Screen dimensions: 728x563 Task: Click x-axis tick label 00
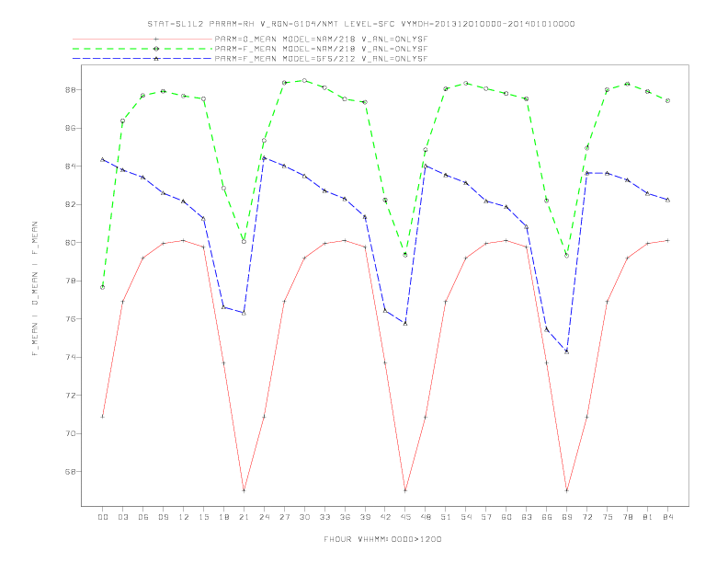pyautogui.click(x=103, y=517)
